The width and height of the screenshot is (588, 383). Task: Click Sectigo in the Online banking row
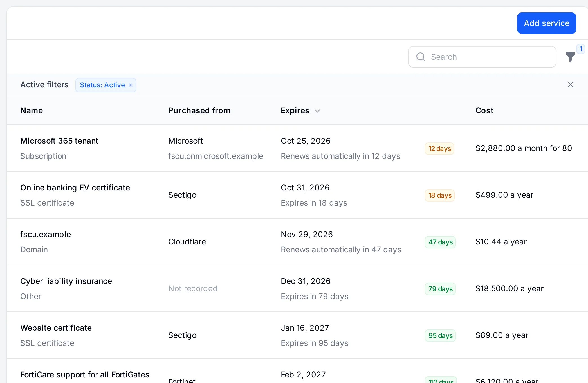point(182,195)
